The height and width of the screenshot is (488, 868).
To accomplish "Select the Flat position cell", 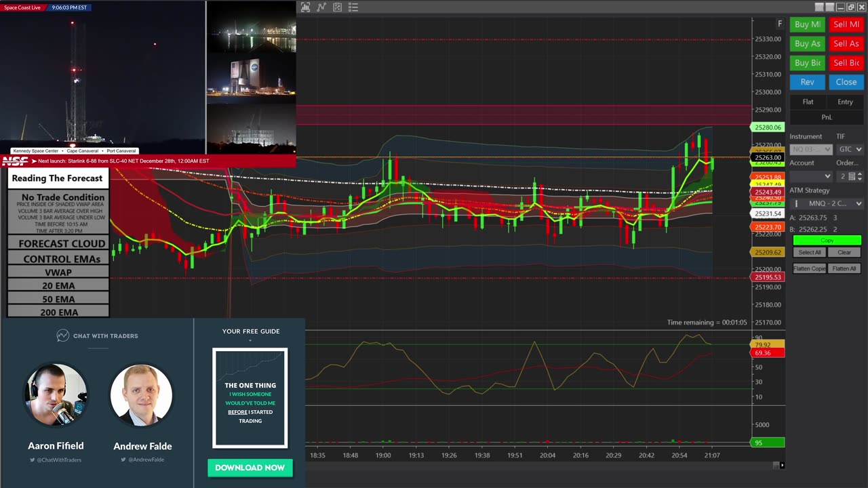I will tap(808, 102).
